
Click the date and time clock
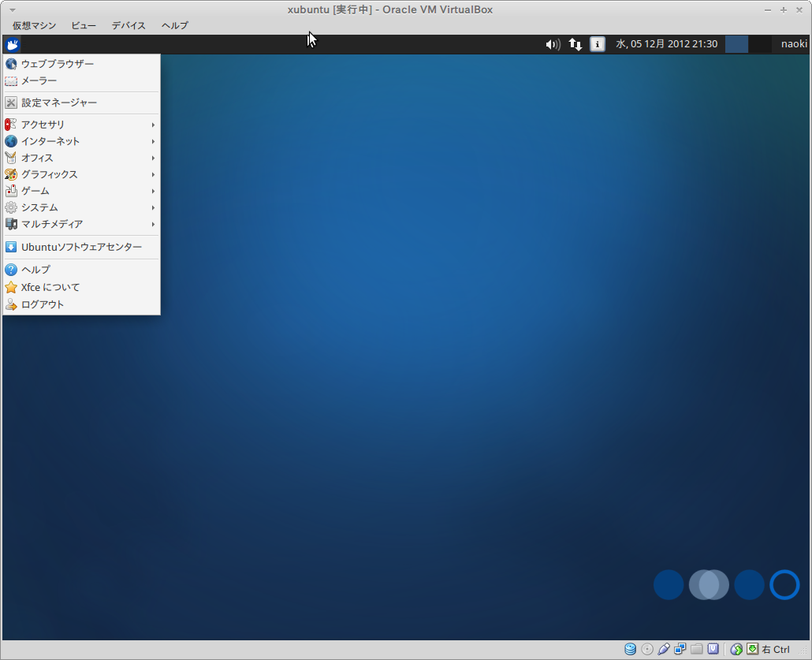click(666, 45)
